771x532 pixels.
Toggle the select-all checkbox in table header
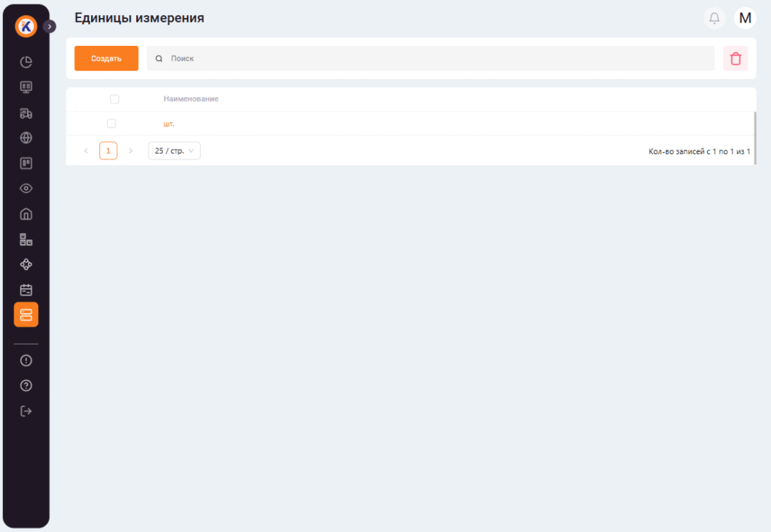point(114,99)
